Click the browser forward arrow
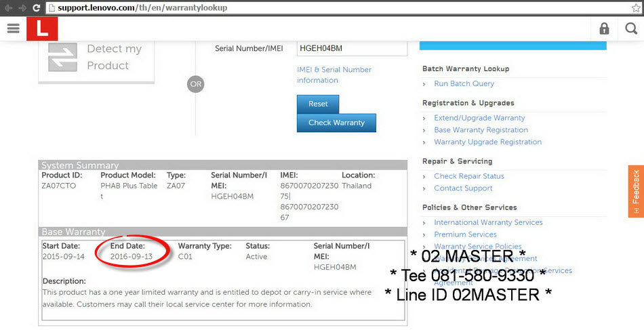This screenshot has width=644, height=330. click(x=22, y=8)
